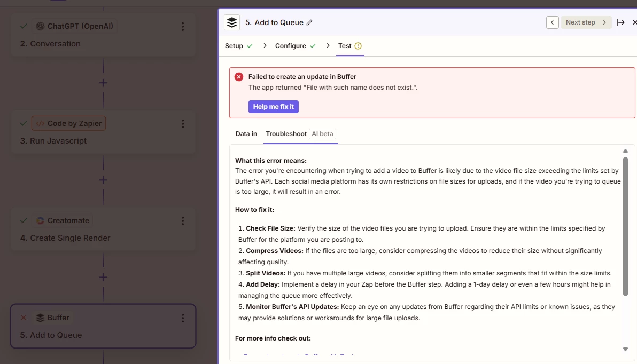Viewport: 637px width, 364px height.
Task: Click the 'Check File Size:' item
Action: click(270, 228)
